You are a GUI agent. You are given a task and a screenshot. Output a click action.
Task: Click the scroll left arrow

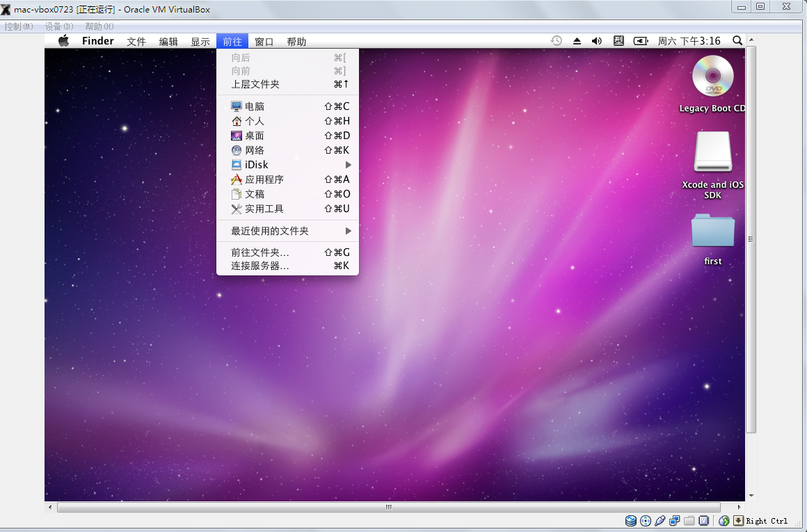(x=50, y=507)
